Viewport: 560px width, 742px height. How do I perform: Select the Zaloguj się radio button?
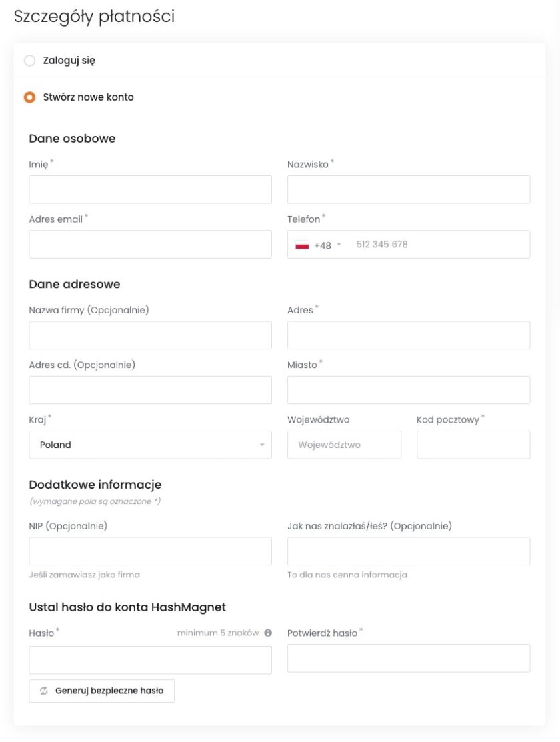pyautogui.click(x=29, y=60)
